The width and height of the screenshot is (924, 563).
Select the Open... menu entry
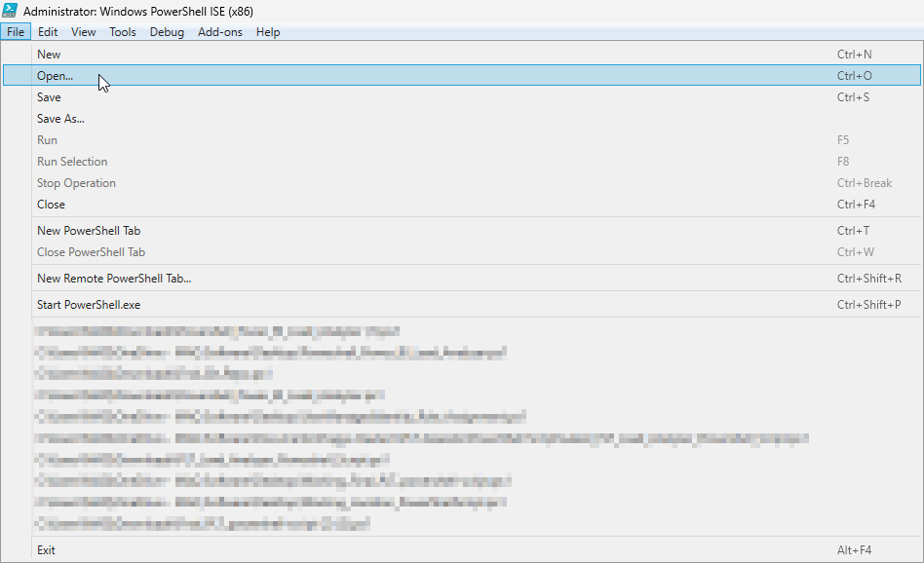click(x=55, y=76)
